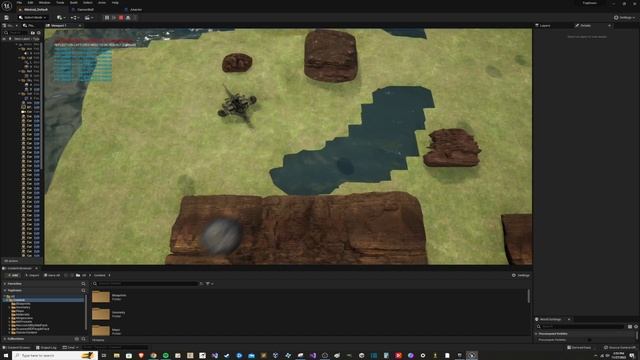Open Content Browser Settings on the right
640x360 pixels.
tap(521, 275)
